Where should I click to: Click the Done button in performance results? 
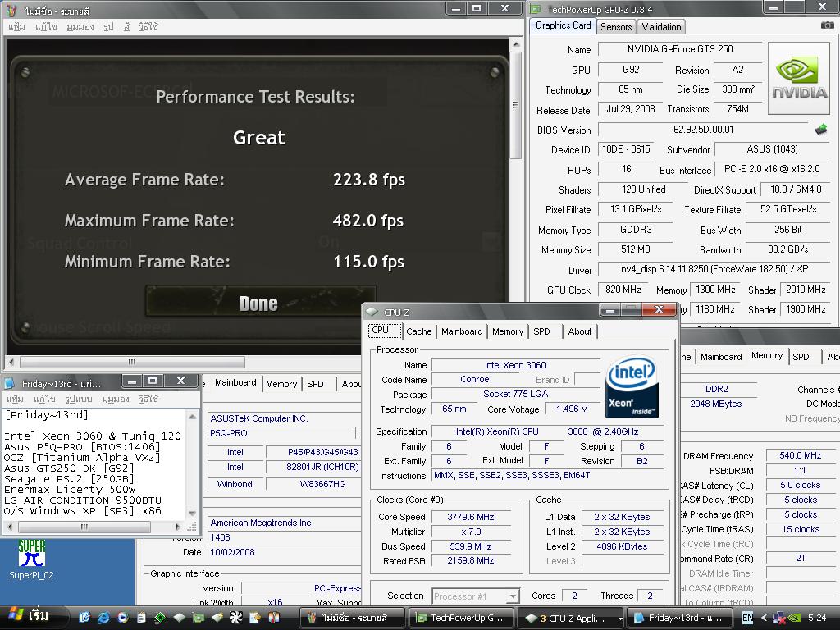(260, 301)
